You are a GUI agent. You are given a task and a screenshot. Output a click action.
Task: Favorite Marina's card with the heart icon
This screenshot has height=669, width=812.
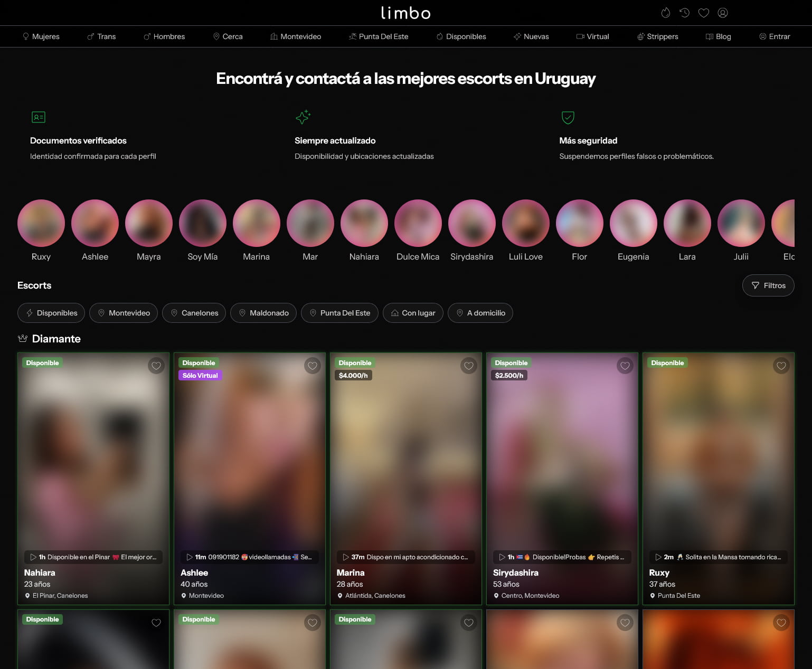click(469, 366)
